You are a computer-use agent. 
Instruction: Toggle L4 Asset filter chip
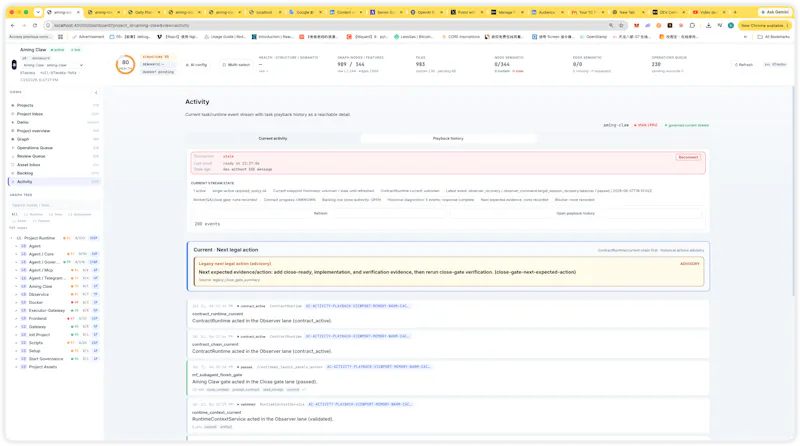[19, 221]
